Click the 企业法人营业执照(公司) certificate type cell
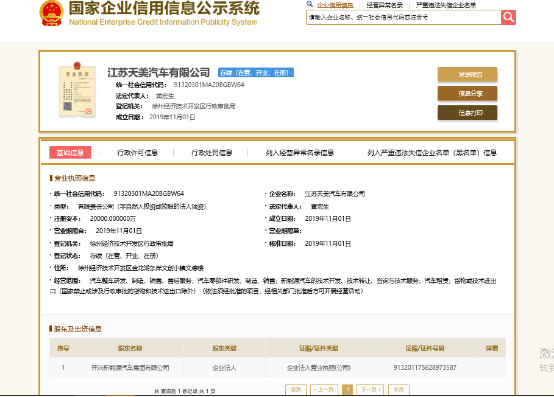Viewport: 554px width, 397px height. coord(318,368)
